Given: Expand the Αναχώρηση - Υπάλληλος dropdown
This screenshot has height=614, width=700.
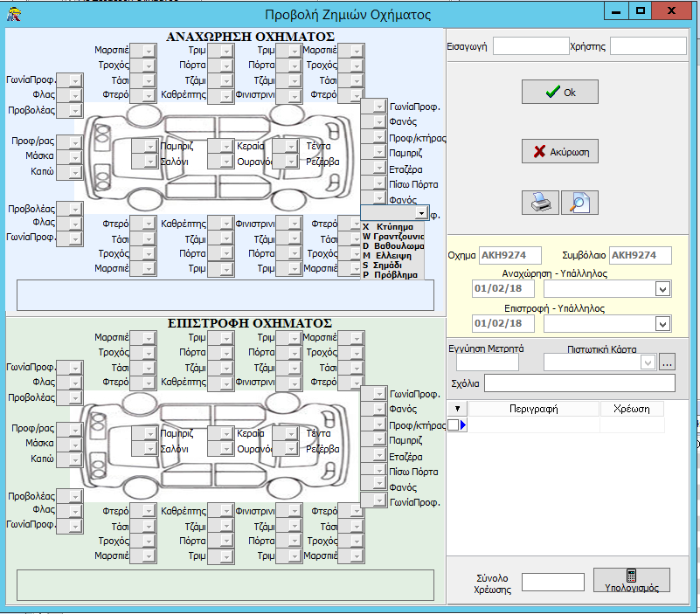Looking at the screenshot, I should point(662,289).
